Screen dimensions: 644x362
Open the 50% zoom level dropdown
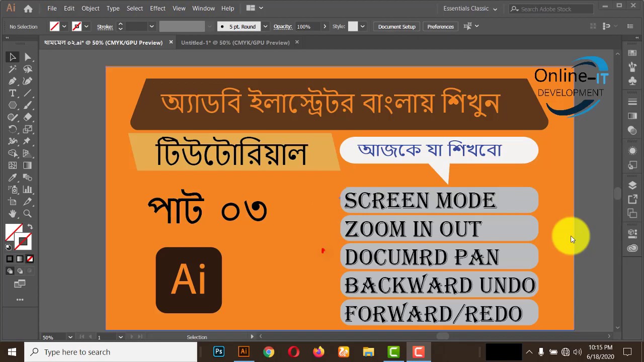(70, 337)
